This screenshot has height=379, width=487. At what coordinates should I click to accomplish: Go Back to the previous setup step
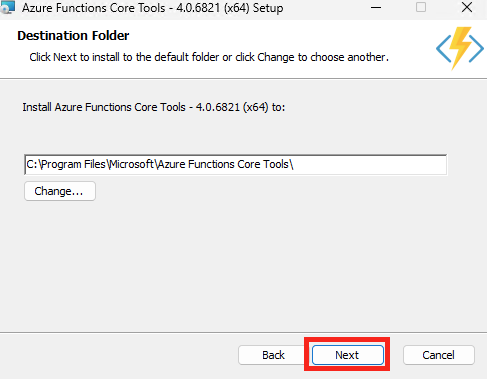(273, 355)
